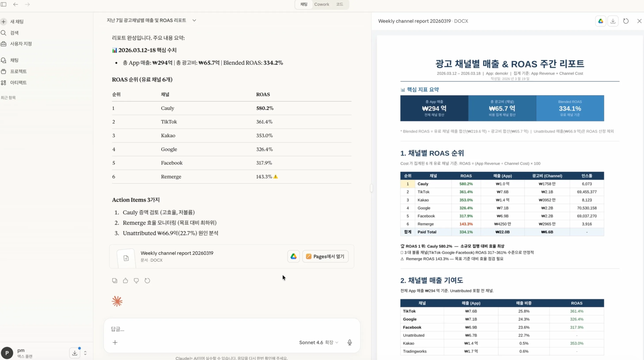
Task: Click 'Action Items 3가지' heading
Action: 136,200
